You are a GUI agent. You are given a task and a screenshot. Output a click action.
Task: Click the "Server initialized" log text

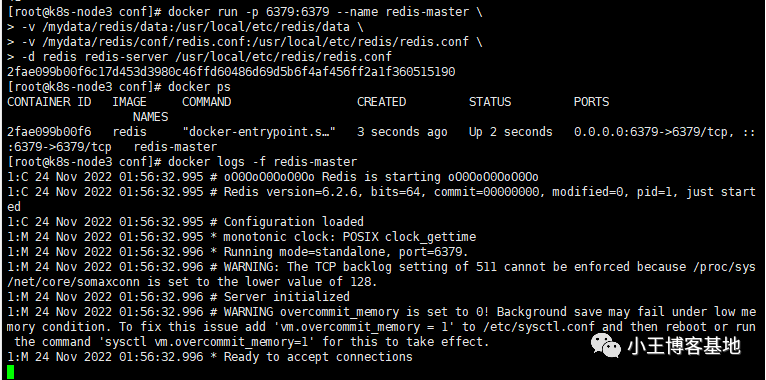[287, 297]
